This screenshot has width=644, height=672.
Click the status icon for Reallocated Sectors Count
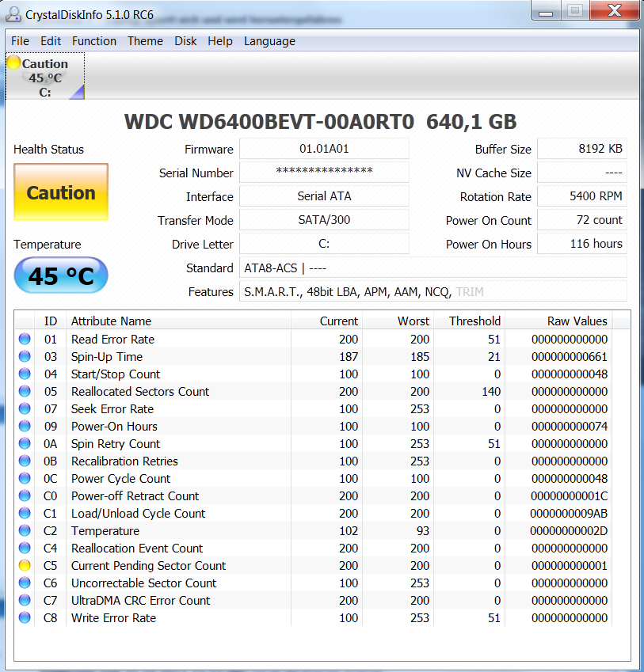(x=25, y=391)
